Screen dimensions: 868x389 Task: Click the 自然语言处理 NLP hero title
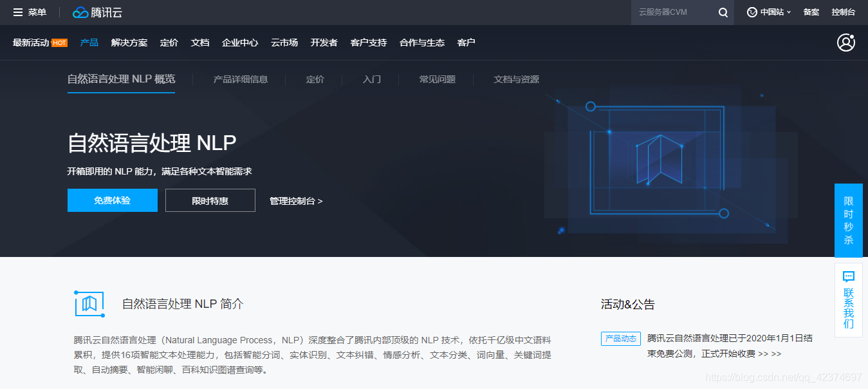pyautogui.click(x=152, y=142)
